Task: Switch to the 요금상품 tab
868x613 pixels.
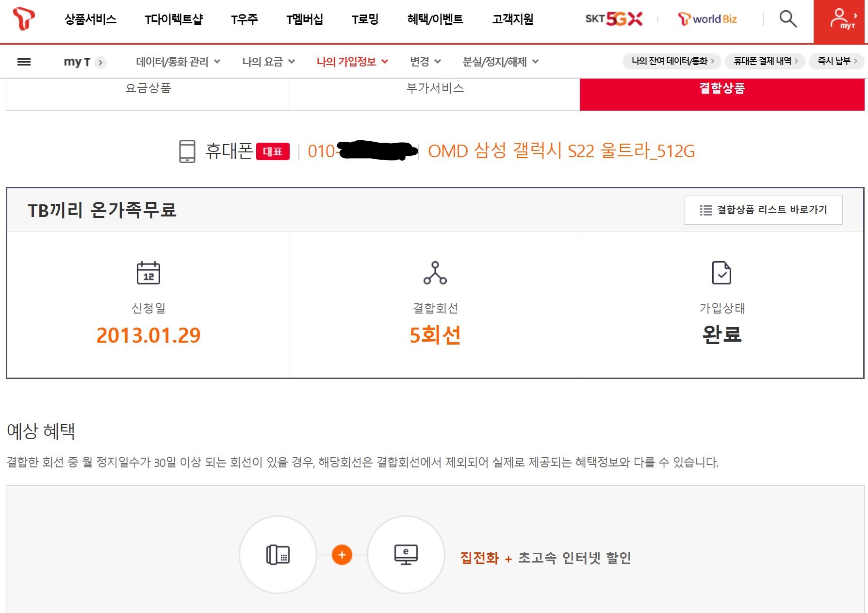Action: (x=148, y=89)
